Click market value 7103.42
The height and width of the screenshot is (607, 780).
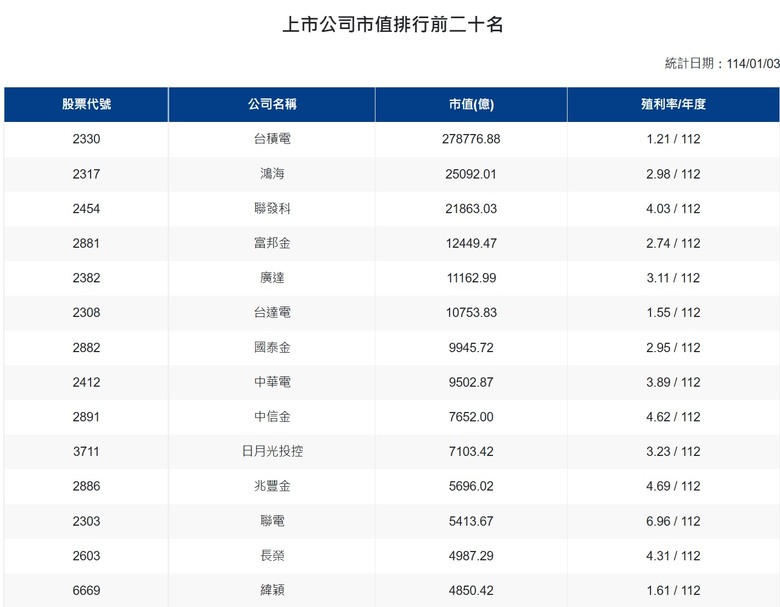[x=471, y=452]
